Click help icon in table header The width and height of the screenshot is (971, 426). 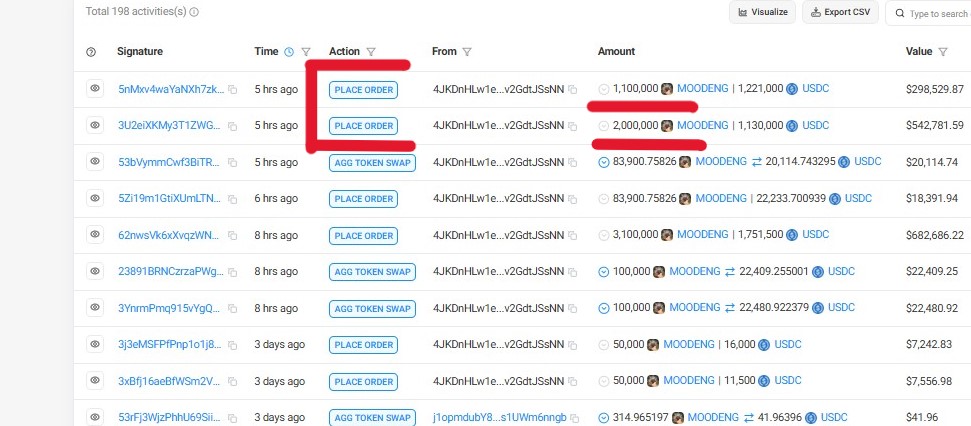[x=91, y=52]
